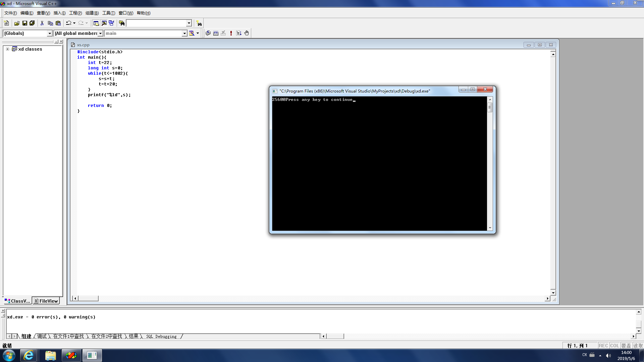The height and width of the screenshot is (362, 644).
Task: Switch to the FileView tab
Action: point(46,301)
